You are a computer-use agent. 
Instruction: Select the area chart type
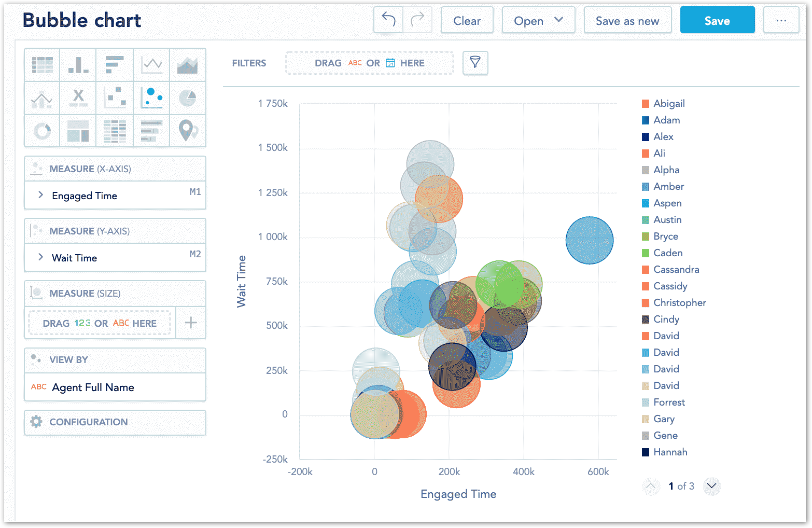tap(187, 64)
